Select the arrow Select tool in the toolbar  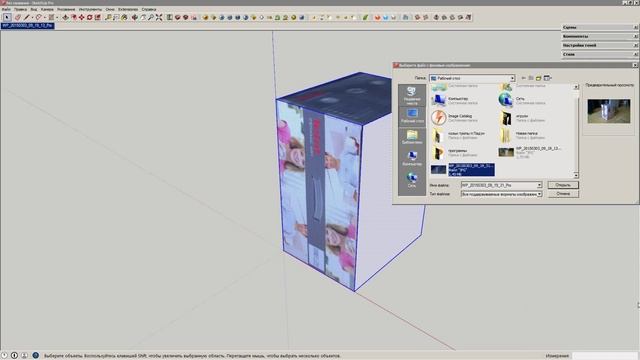[x=7, y=17]
